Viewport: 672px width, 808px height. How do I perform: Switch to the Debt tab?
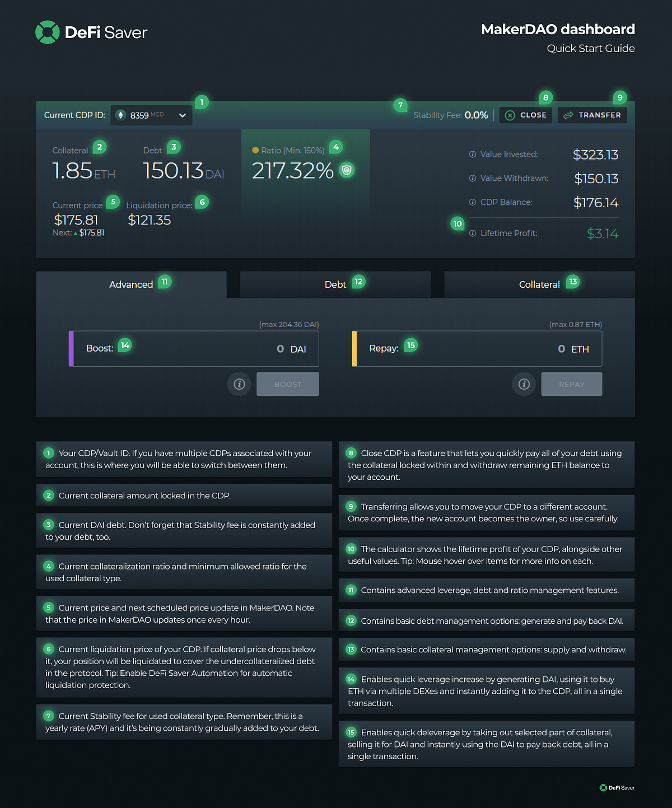(335, 284)
